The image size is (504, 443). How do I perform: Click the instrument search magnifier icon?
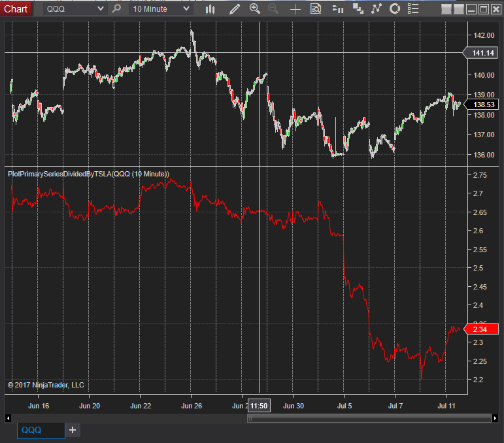116,8
